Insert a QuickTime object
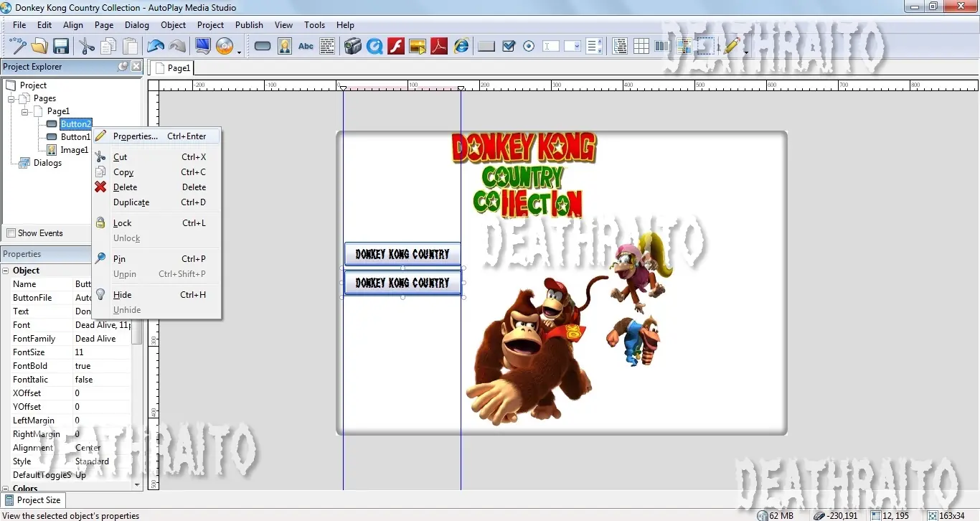The height and width of the screenshot is (521, 980). pos(374,47)
